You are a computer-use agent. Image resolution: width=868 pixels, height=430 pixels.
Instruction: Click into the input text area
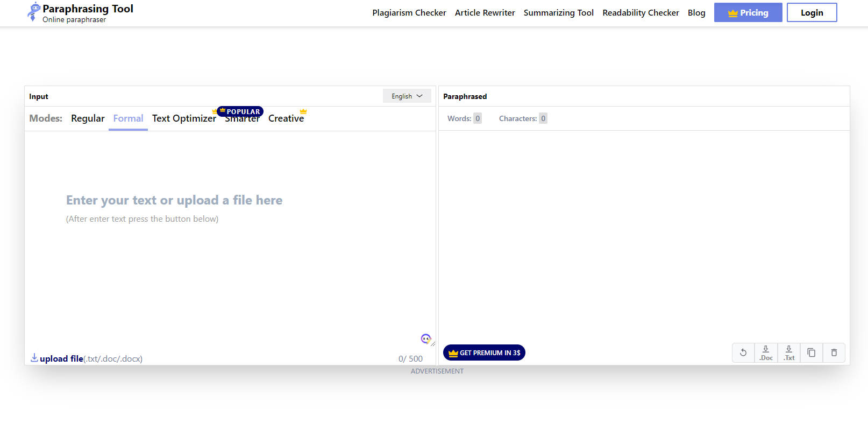pyautogui.click(x=230, y=239)
